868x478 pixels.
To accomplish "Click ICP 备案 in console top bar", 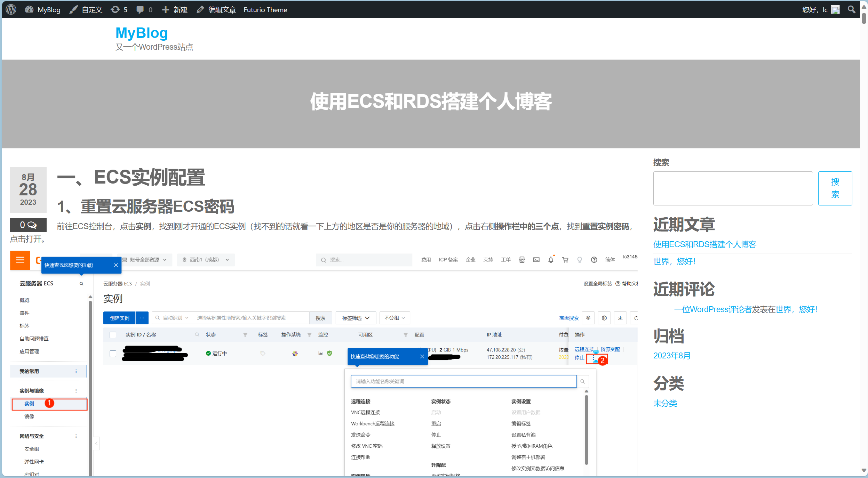I will [448, 260].
